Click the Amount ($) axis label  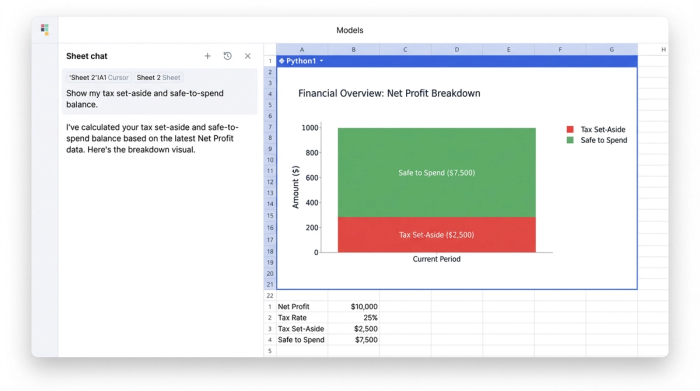coord(296,187)
